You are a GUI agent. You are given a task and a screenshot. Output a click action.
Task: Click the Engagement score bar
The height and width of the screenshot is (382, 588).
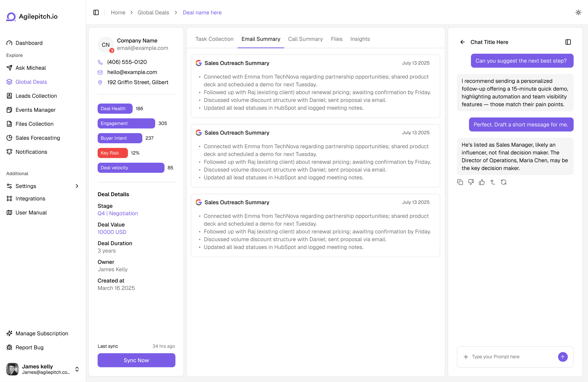tap(126, 123)
